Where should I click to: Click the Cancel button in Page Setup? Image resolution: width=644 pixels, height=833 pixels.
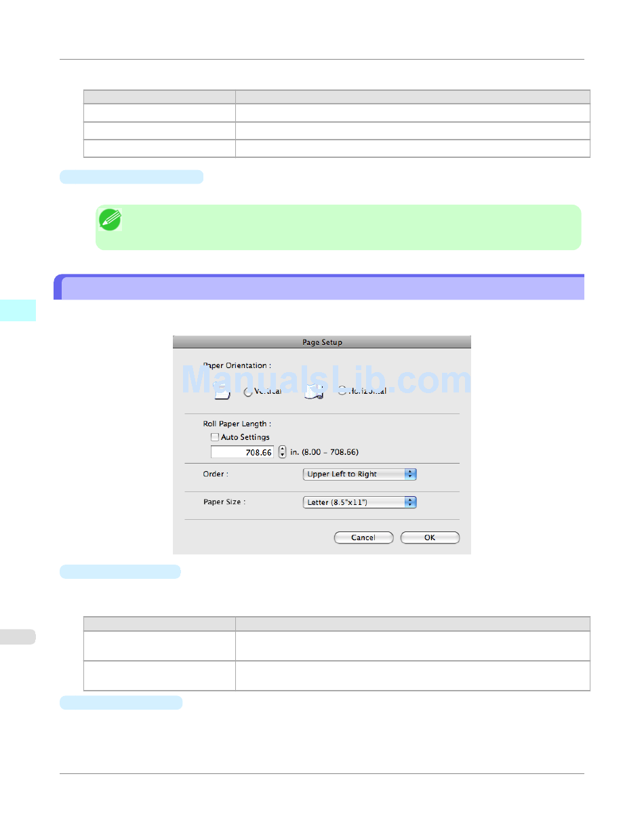pos(363,537)
